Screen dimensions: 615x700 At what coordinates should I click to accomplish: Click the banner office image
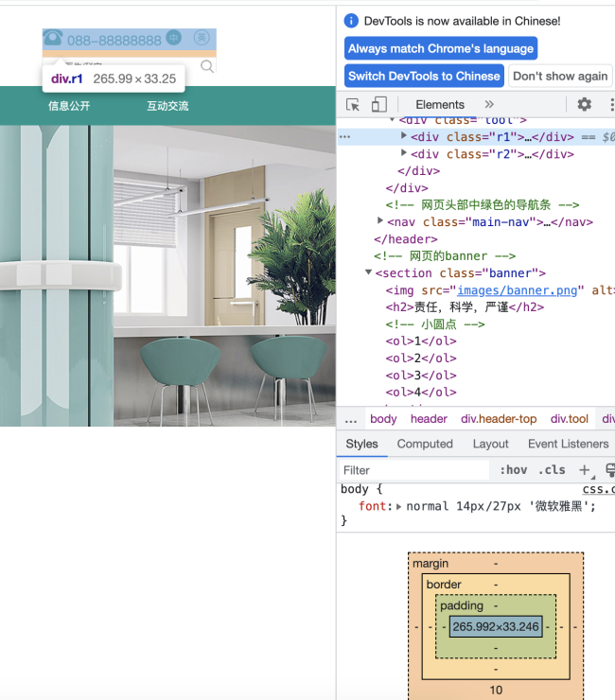167,276
